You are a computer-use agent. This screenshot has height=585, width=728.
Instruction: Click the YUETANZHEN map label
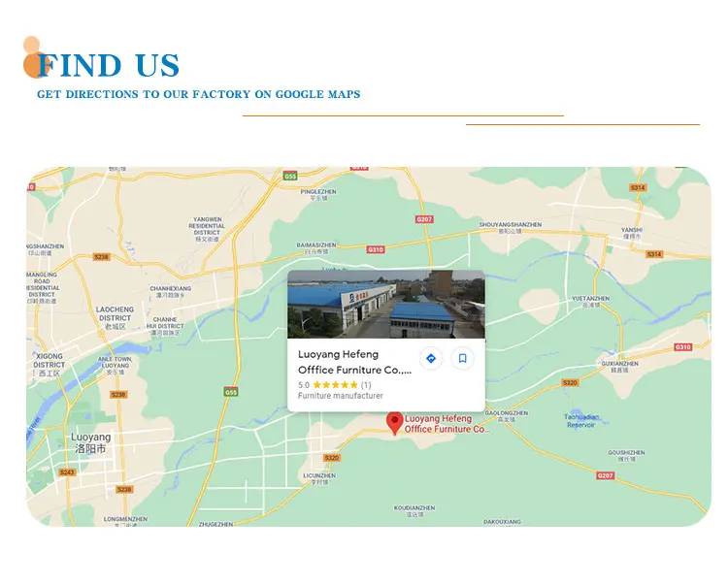pos(590,302)
